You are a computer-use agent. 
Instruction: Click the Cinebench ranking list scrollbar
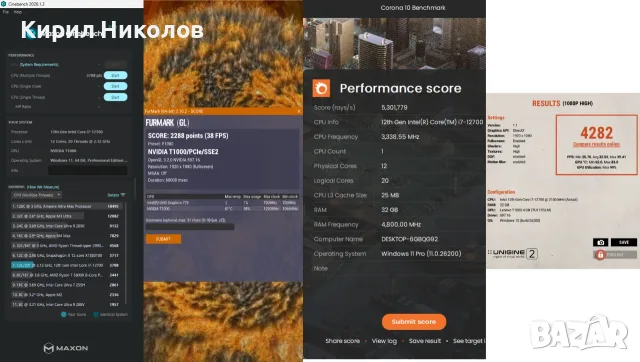(126, 253)
